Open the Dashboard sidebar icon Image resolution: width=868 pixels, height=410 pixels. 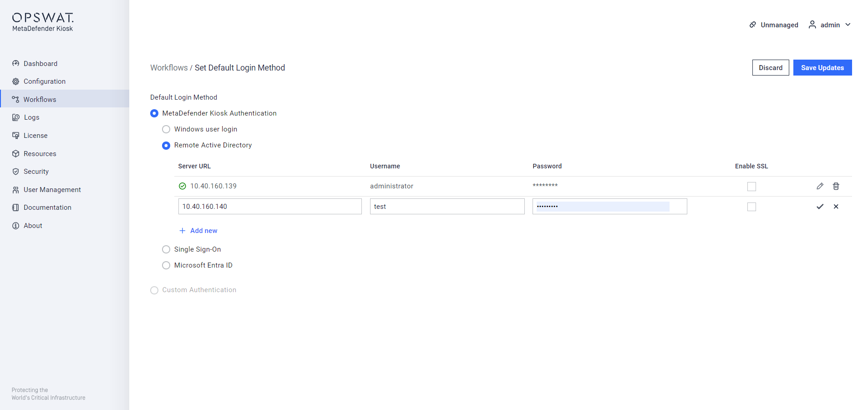pos(15,63)
